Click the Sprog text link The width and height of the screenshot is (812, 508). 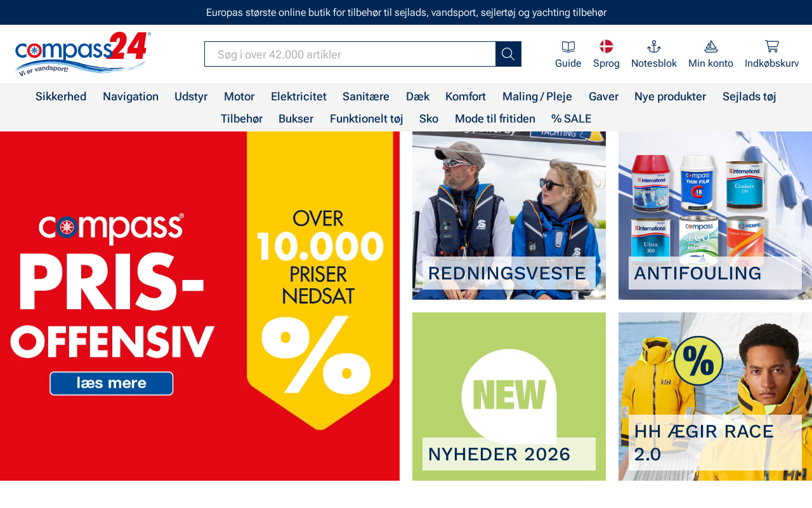click(x=606, y=63)
